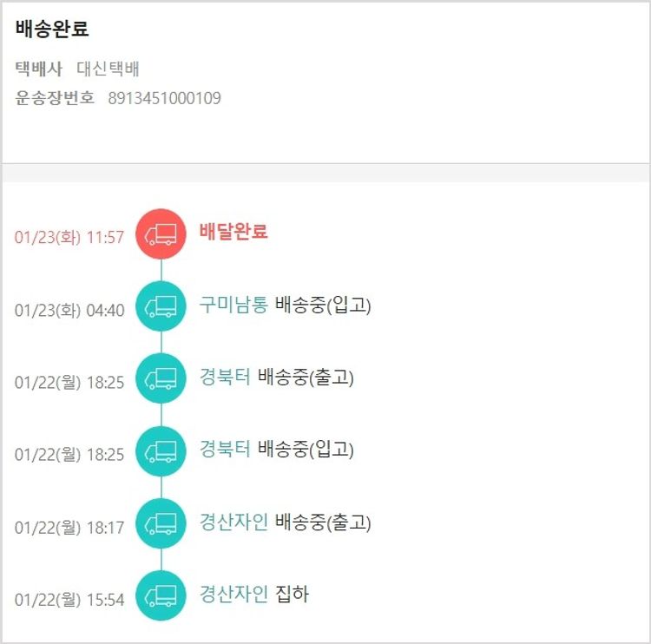Click the courier name 대신택배
This screenshot has height=644, width=651.
108,69
